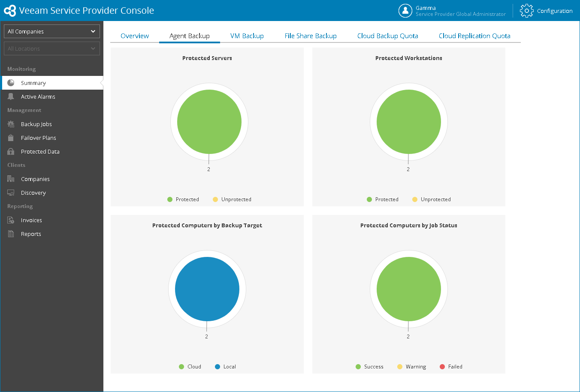Toggle the Success legend swatch

click(358, 367)
